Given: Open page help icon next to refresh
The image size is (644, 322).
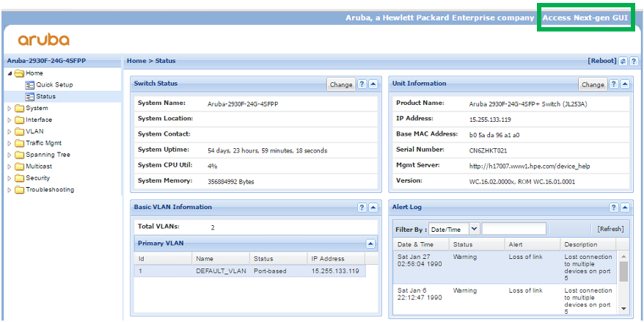Looking at the screenshot, I should 634,61.
